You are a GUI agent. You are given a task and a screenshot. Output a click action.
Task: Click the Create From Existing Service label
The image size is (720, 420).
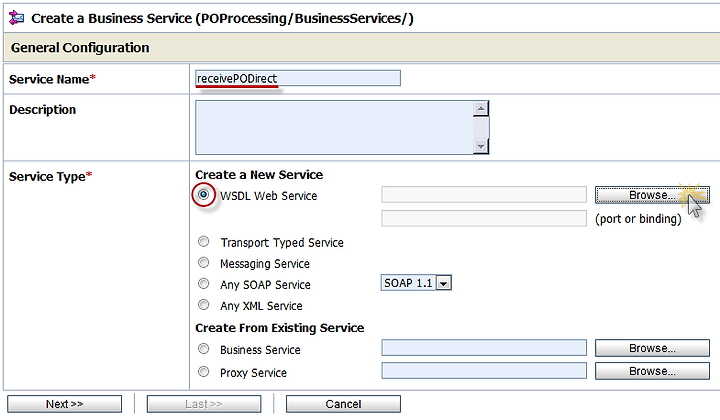tap(280, 328)
